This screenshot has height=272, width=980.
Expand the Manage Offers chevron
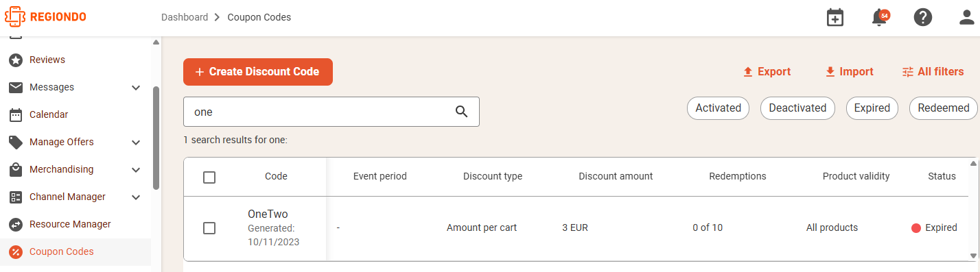pyautogui.click(x=136, y=143)
